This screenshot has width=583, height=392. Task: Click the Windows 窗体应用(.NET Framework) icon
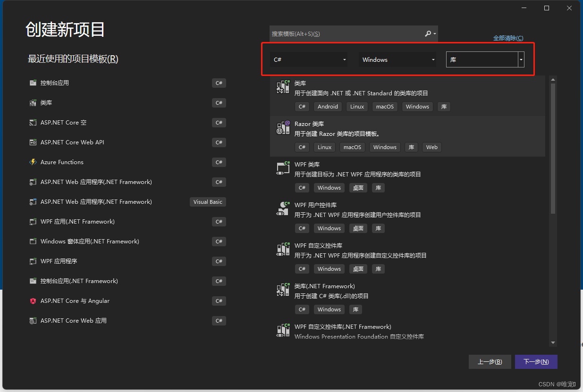[x=33, y=242]
